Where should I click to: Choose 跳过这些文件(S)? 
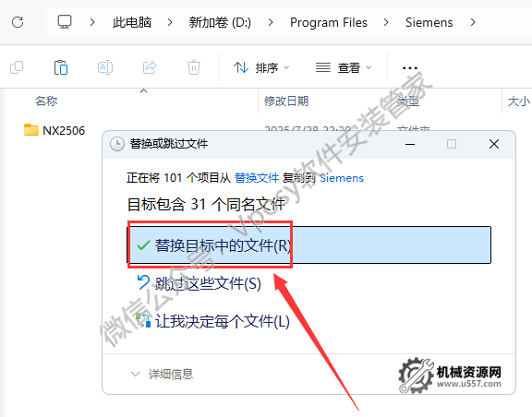pos(199,283)
